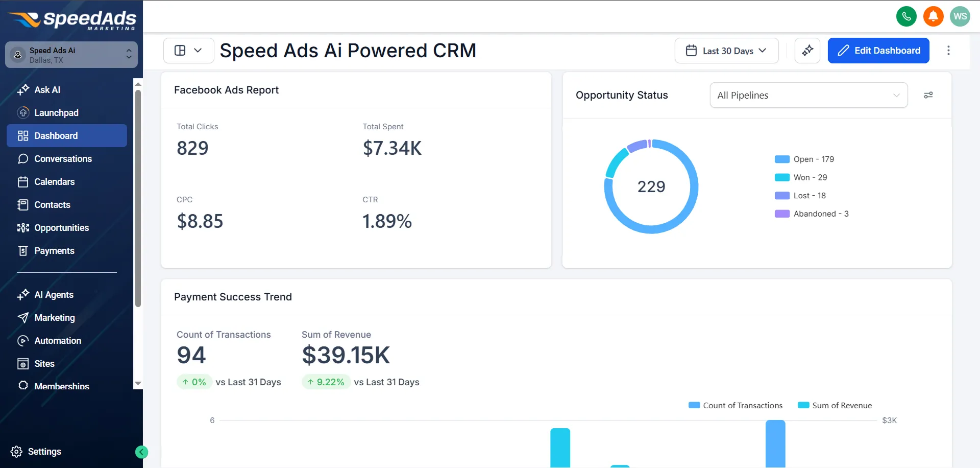Go to Launchpad
980x468 pixels.
(x=67, y=113)
